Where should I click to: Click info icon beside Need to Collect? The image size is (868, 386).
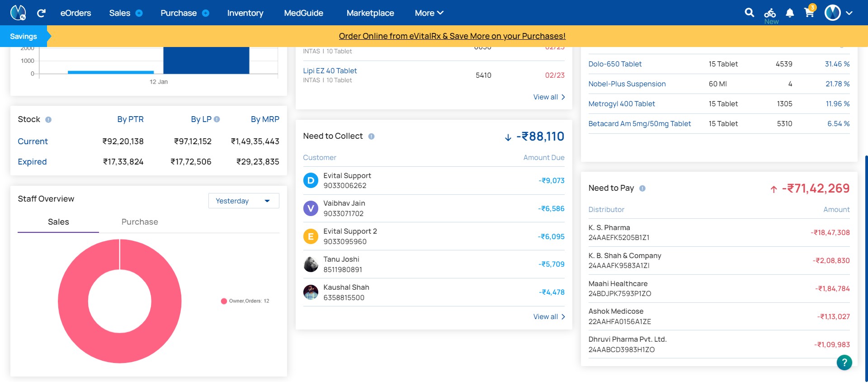[371, 137]
